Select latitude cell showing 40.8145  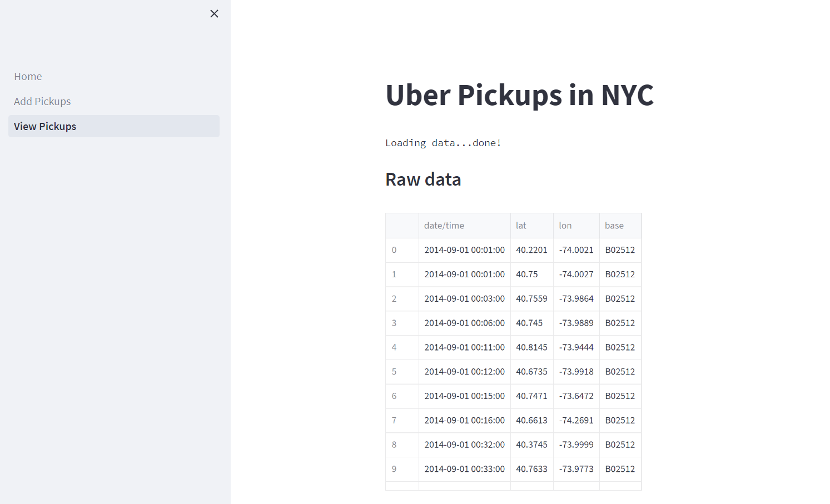tap(531, 347)
